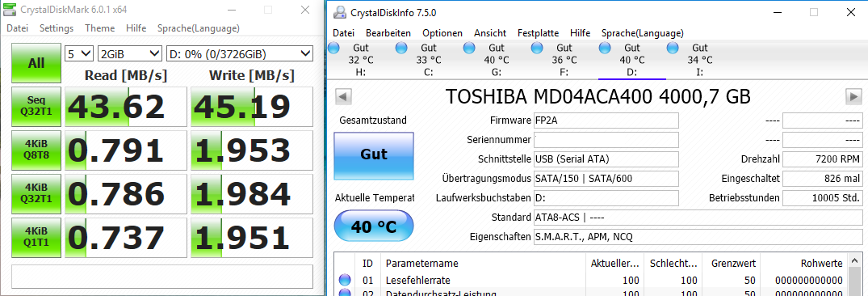
Task: Open Festplatte menu in CrystalDiskInfo
Action: point(538,33)
